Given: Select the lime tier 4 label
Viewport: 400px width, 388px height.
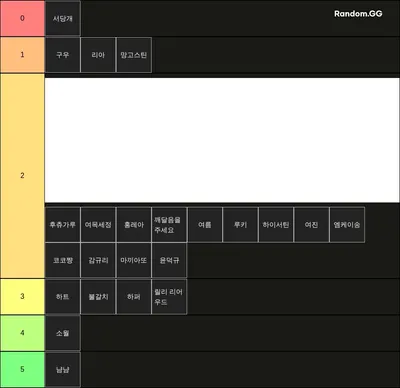Looking at the screenshot, I should point(22,333).
